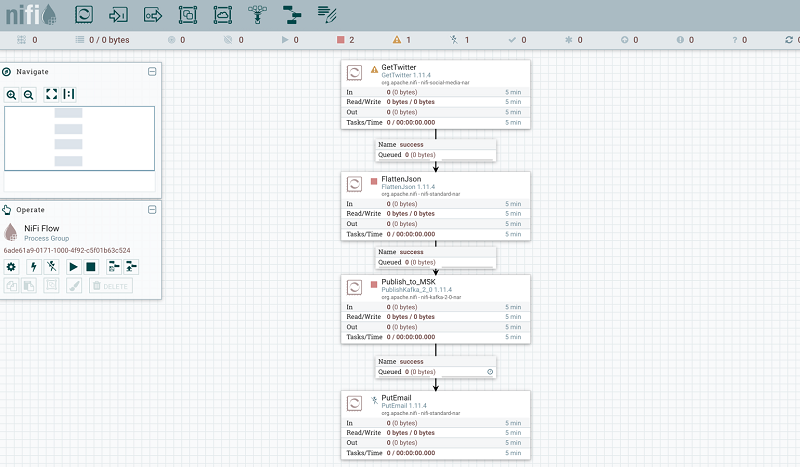Click the active threads status icon
The width and height of the screenshot is (800, 467).
click(21, 40)
